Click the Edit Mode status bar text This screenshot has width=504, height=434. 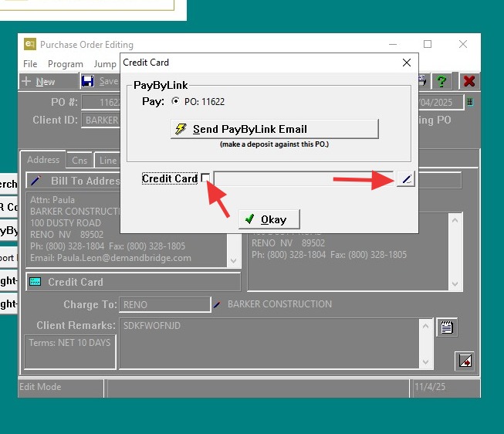coord(40,387)
